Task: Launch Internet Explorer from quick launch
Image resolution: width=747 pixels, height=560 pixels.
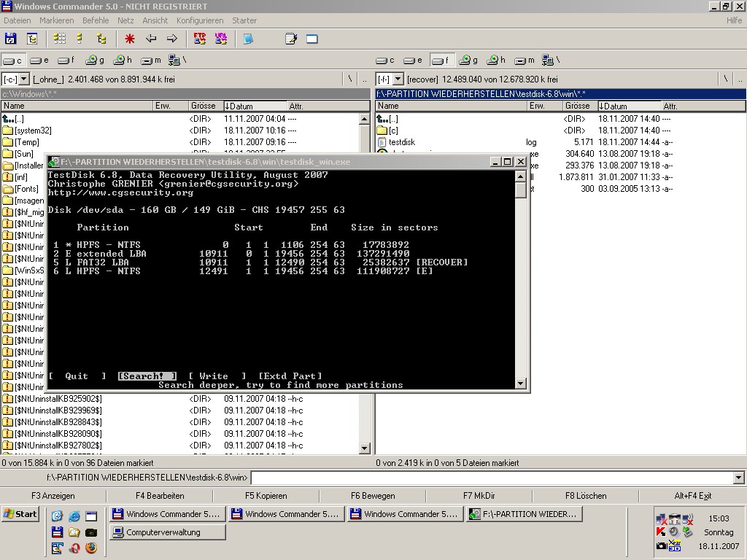Action: (74, 516)
